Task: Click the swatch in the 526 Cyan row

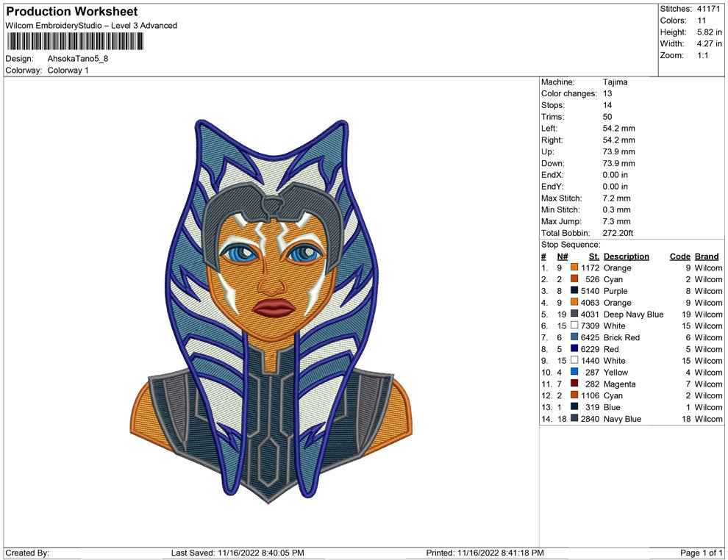Action: click(x=574, y=279)
